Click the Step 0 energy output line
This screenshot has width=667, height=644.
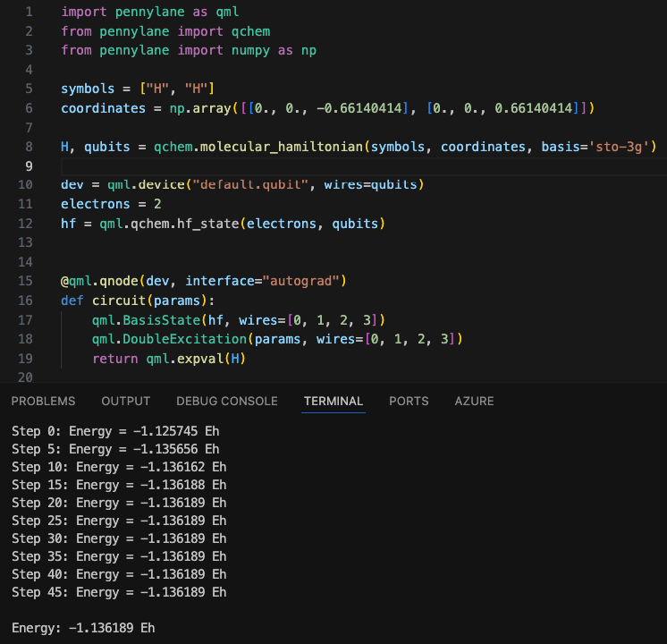[115, 431]
